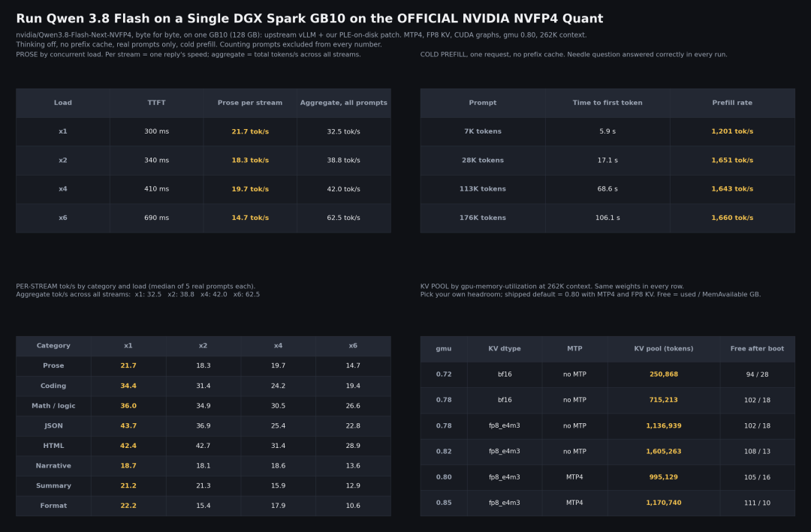Viewport: 811px width, 532px height.
Task: Select the "1,660 tok/s" prefill rate
Action: 732,218
